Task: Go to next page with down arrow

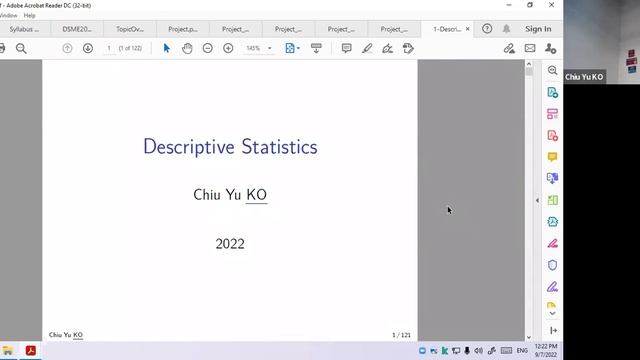Action: click(88, 48)
